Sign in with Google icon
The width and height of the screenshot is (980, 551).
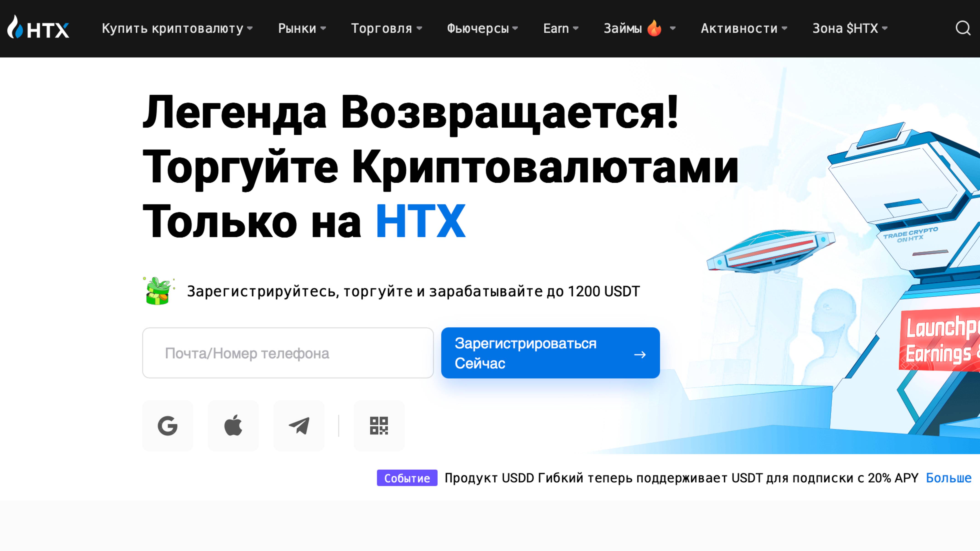[x=168, y=426]
